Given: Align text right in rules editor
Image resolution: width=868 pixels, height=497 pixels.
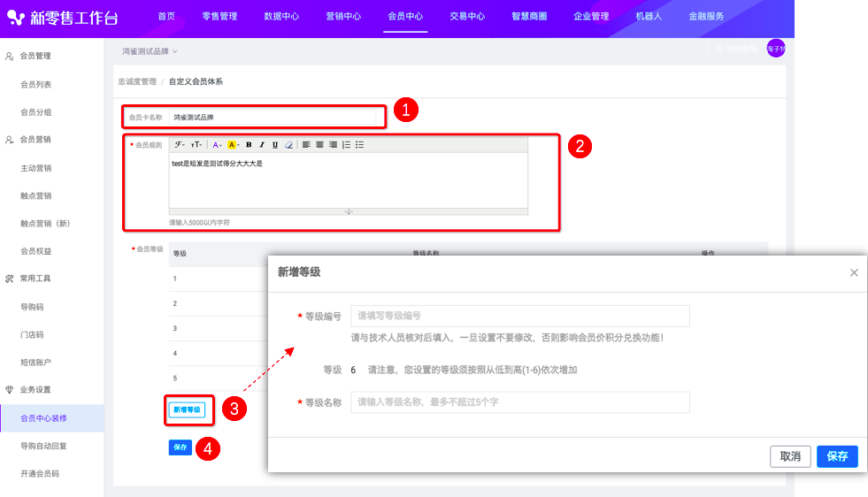Looking at the screenshot, I should tap(333, 144).
